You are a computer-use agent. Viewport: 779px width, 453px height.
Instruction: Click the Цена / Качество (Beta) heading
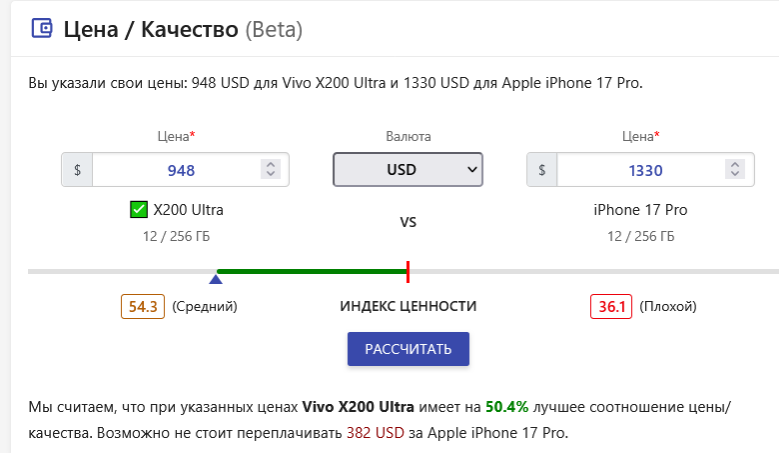pos(182,29)
